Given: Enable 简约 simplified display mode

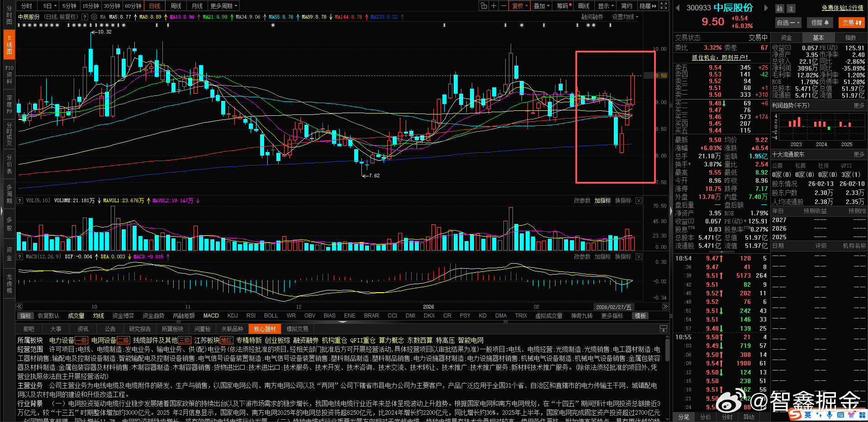Looking at the screenshot, I should click(627, 5).
